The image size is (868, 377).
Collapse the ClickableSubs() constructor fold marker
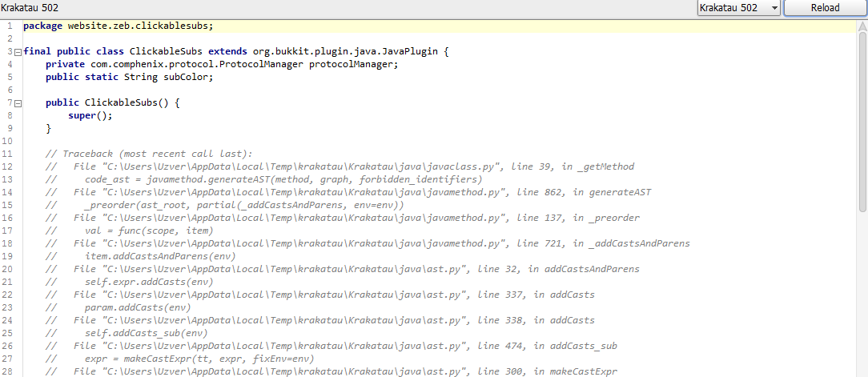[x=18, y=103]
